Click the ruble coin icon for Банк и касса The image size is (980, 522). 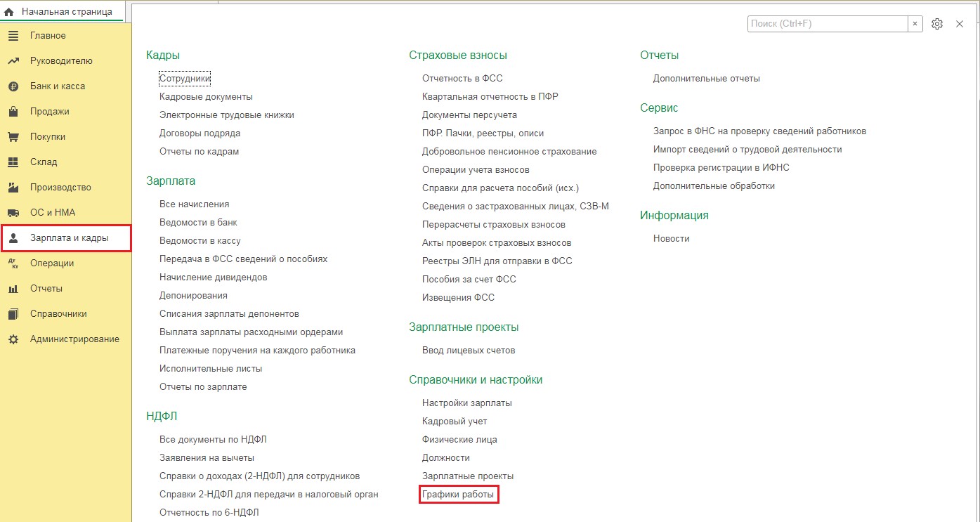point(13,86)
